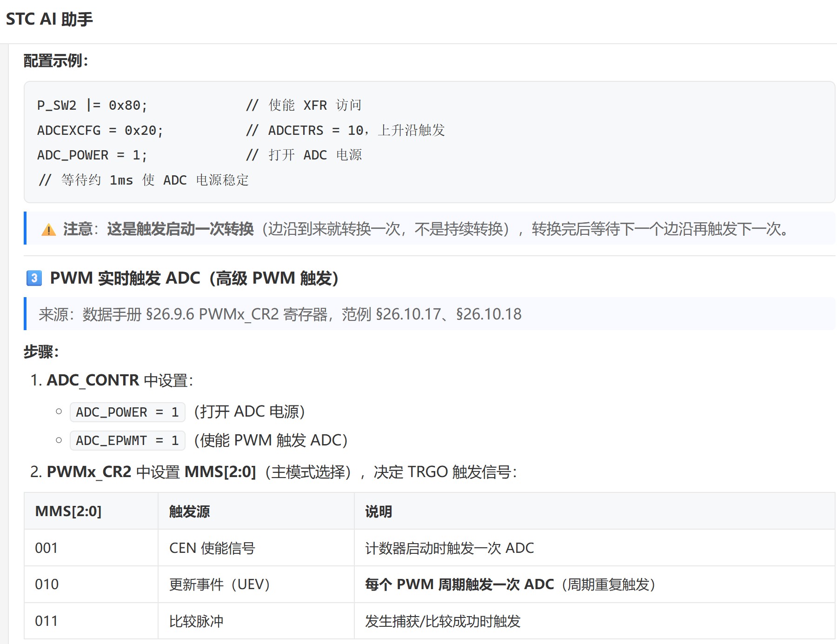837x644 pixels.
Task: Select the 001 CEN 使能信号 table row
Action: [430, 548]
